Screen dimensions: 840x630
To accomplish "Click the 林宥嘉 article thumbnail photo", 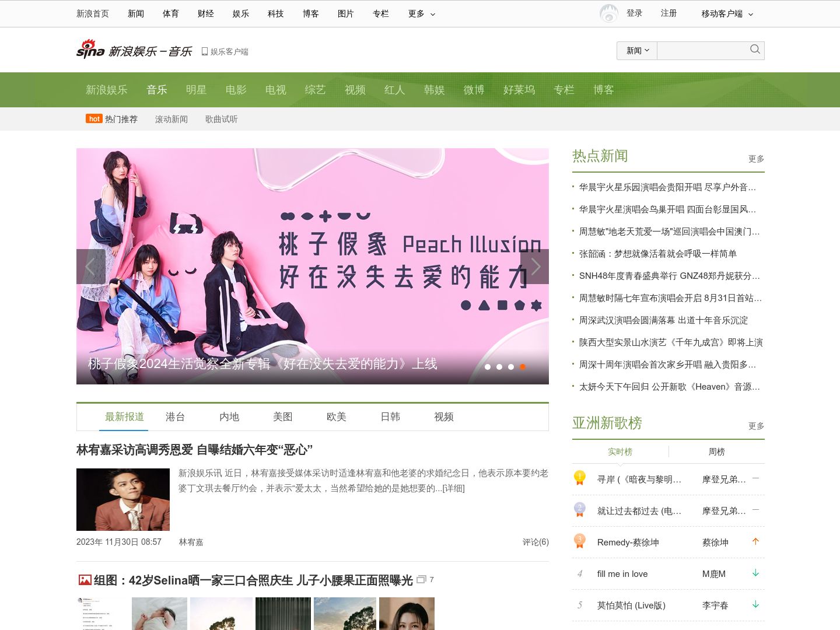I will point(123,499).
